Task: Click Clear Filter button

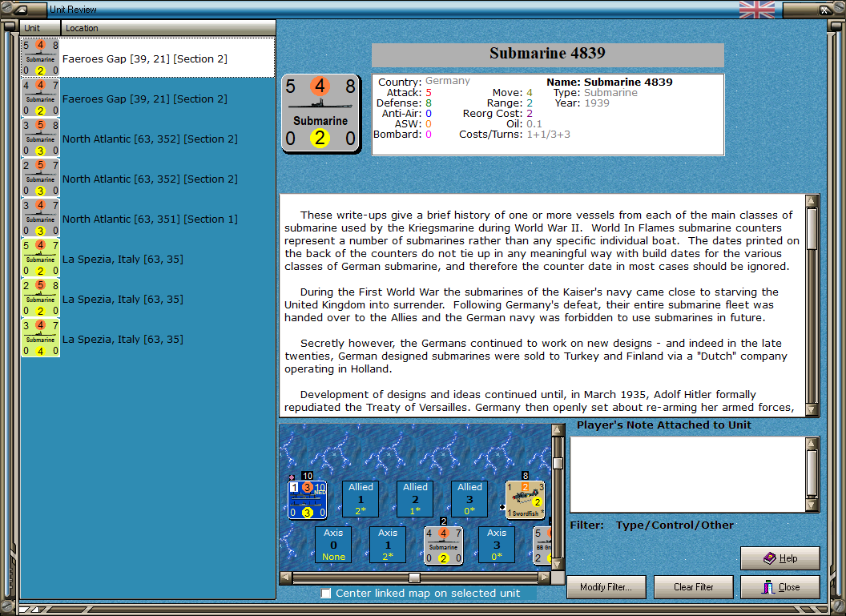Action: click(x=693, y=587)
